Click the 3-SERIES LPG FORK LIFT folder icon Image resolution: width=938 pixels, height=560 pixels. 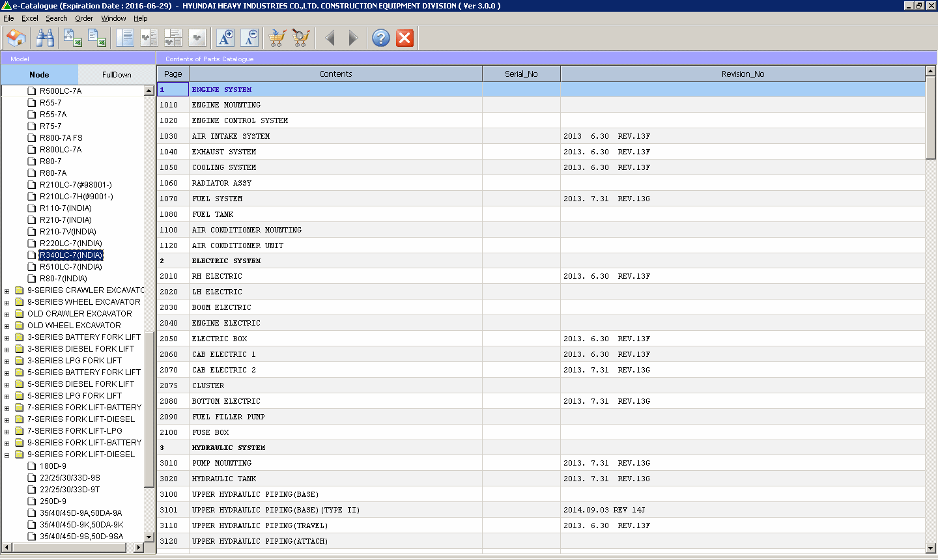coord(20,361)
